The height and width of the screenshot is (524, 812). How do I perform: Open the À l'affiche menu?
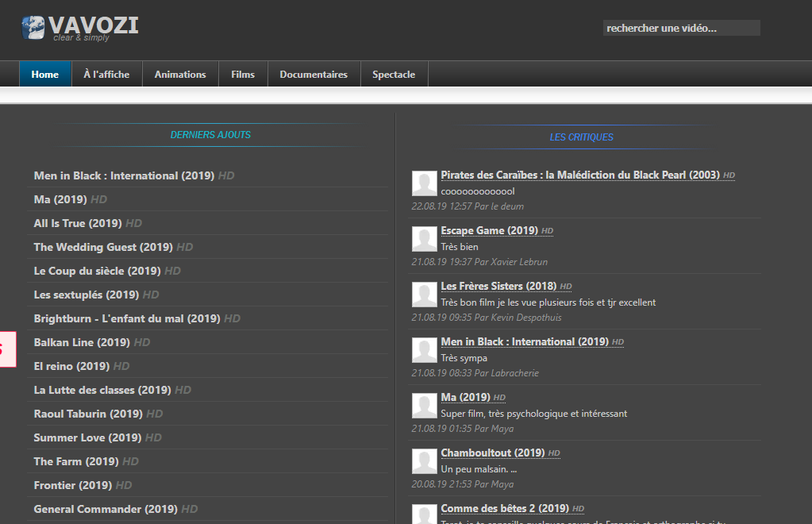click(106, 74)
